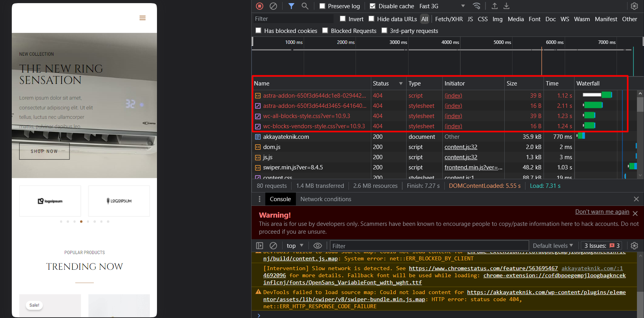Filter by Media requests

pos(516,19)
